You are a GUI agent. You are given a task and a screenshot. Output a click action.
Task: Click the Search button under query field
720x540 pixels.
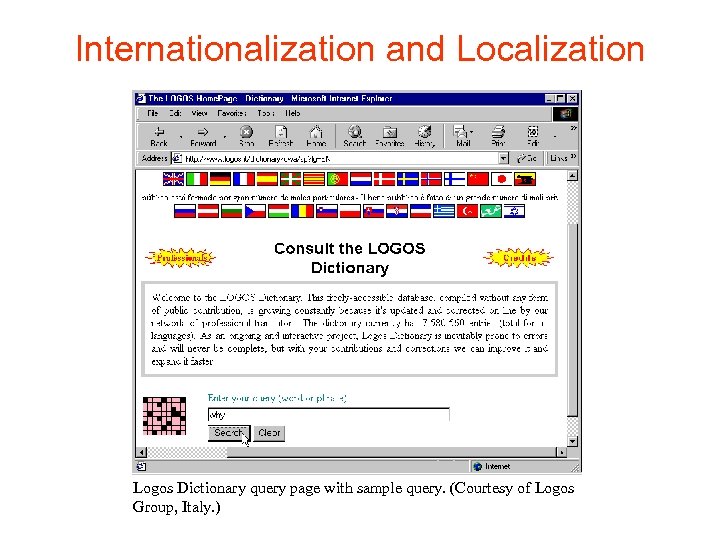pos(229,433)
